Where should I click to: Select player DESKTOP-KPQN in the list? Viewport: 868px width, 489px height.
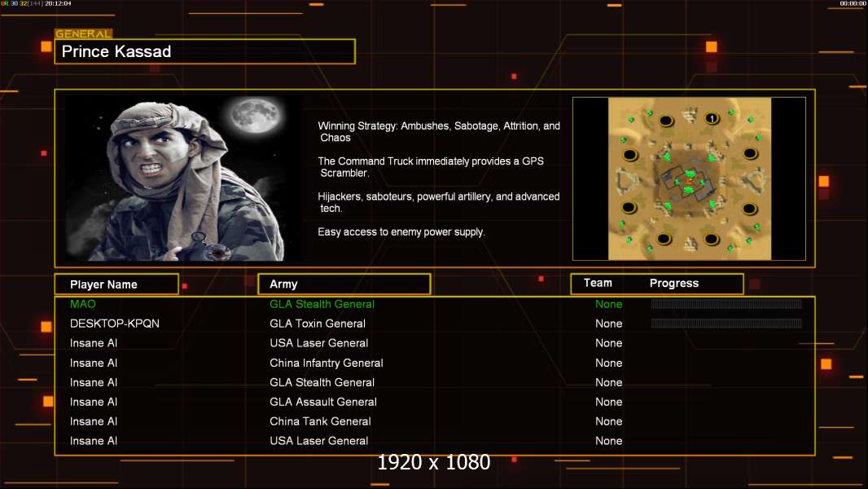pos(115,324)
